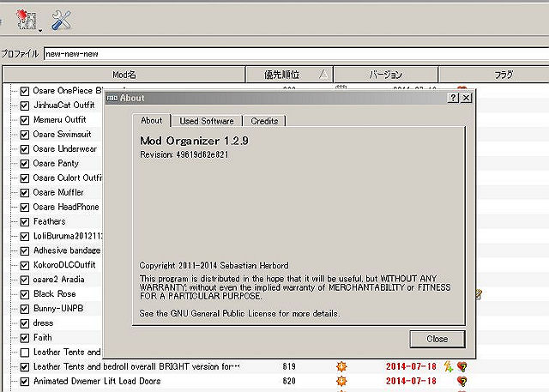
Task: Select the About tab in the dialog
Action: (152, 120)
